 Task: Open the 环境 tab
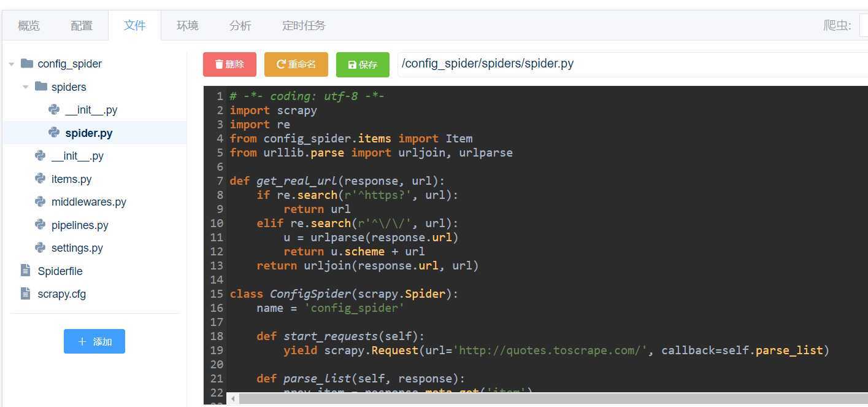point(187,25)
